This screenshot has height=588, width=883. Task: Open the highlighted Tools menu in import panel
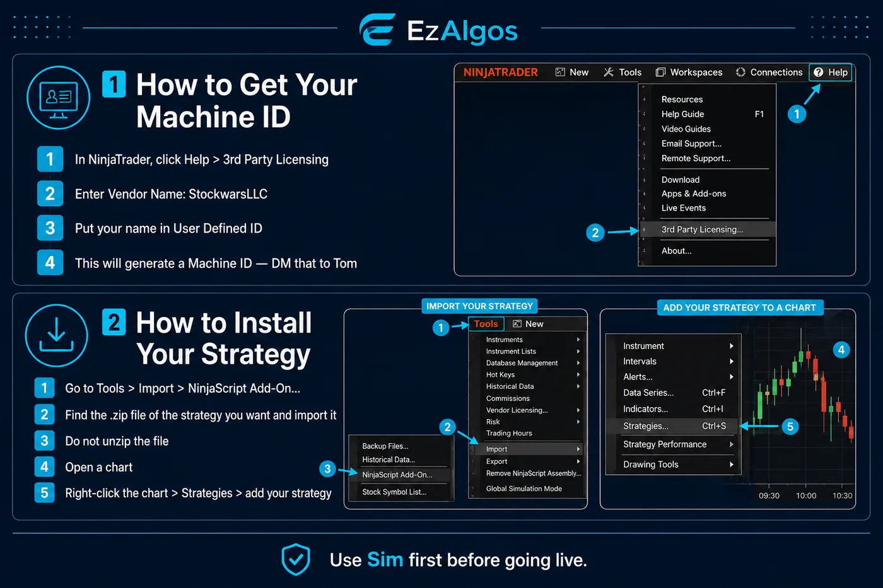coord(486,324)
